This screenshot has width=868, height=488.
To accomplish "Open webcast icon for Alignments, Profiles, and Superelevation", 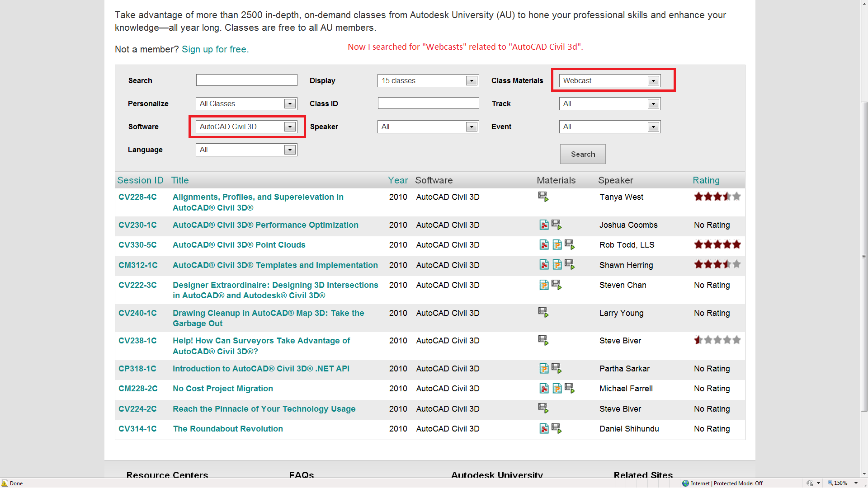I will (543, 197).
